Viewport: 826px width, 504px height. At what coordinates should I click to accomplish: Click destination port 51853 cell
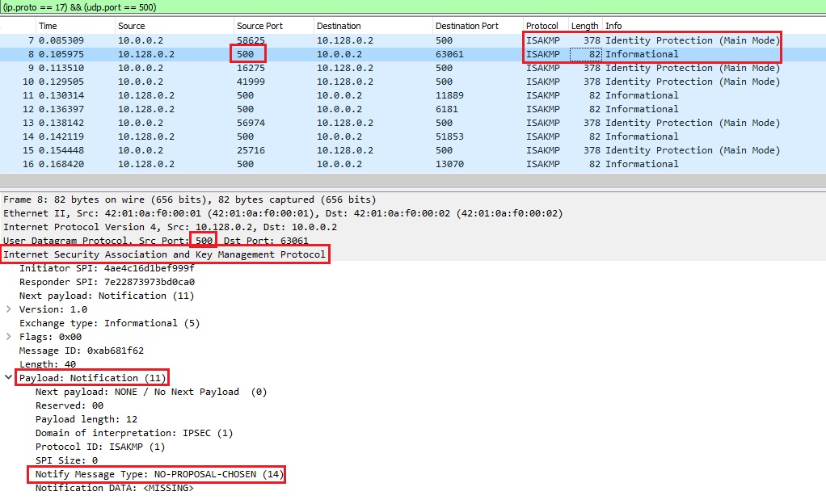pos(449,136)
